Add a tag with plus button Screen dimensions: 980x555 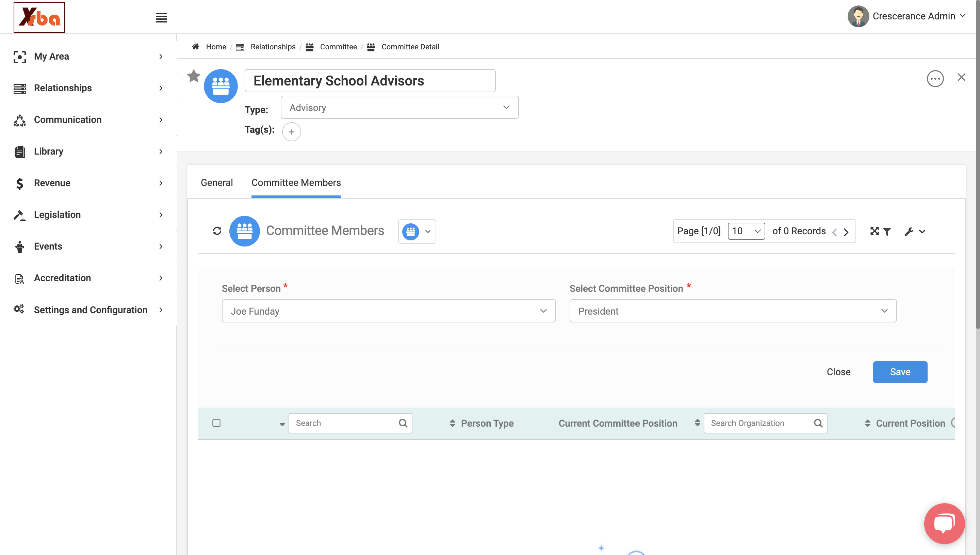291,132
